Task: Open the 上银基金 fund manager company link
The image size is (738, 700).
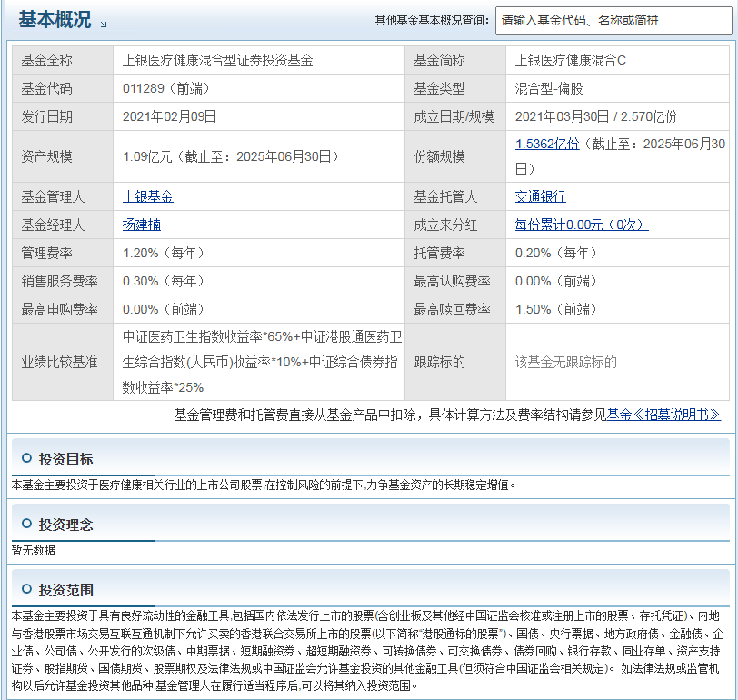Action: click(148, 196)
